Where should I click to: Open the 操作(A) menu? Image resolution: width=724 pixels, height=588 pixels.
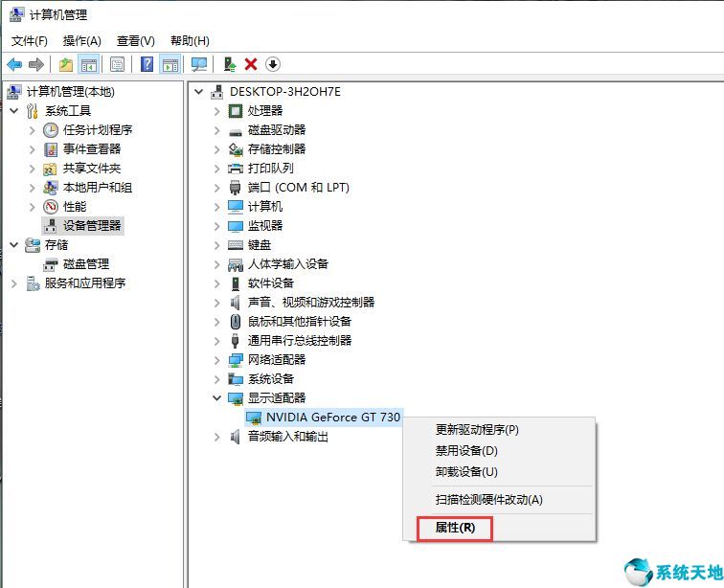point(81,41)
